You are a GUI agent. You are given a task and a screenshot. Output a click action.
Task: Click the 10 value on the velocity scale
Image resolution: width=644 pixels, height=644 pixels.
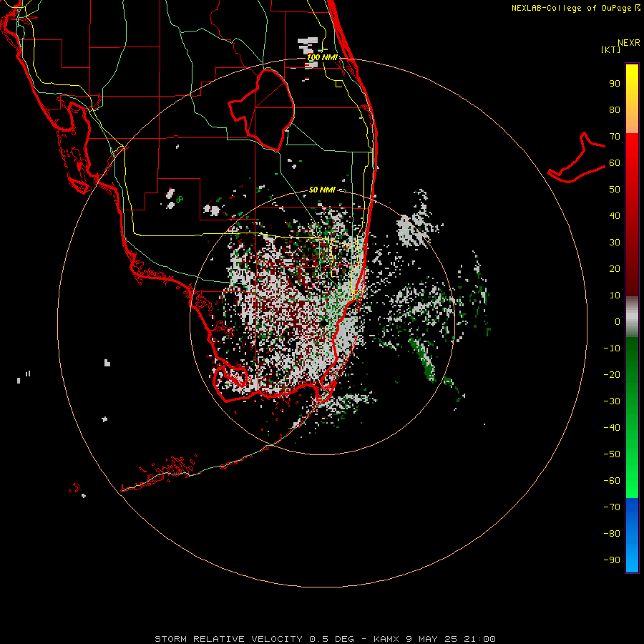pyautogui.click(x=615, y=296)
